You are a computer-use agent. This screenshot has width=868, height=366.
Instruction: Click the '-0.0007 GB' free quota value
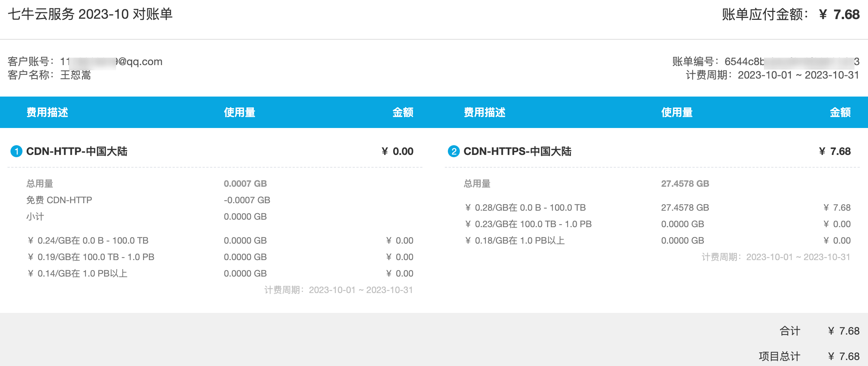coord(247,200)
